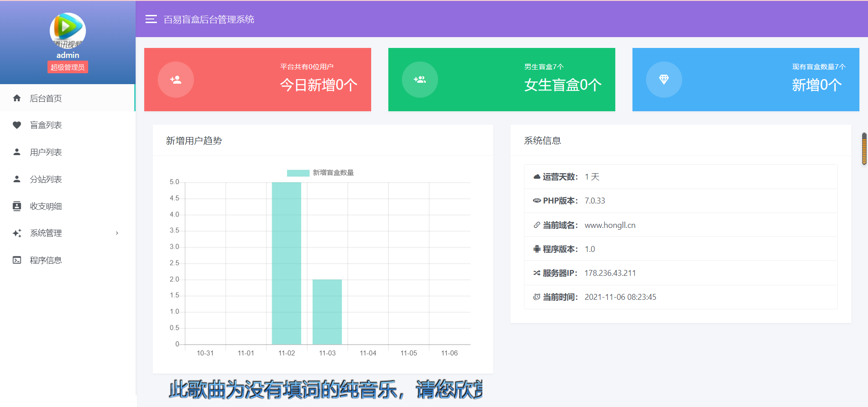Click the page vertical scrollbar handle
The image size is (868, 407).
(864, 149)
